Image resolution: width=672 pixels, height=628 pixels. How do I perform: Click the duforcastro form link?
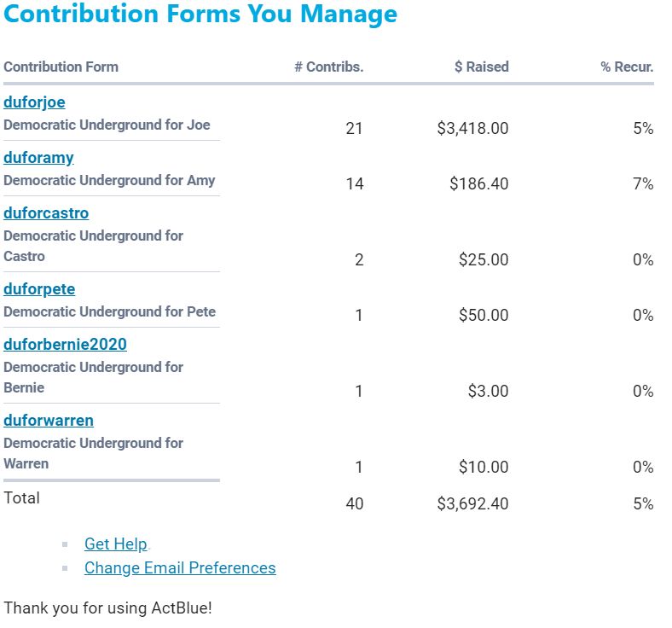pyautogui.click(x=46, y=213)
